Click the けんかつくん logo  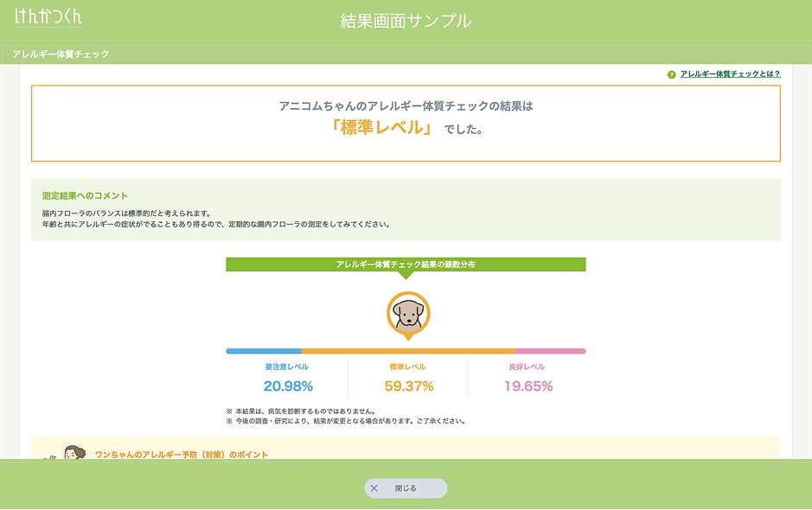[x=49, y=16]
